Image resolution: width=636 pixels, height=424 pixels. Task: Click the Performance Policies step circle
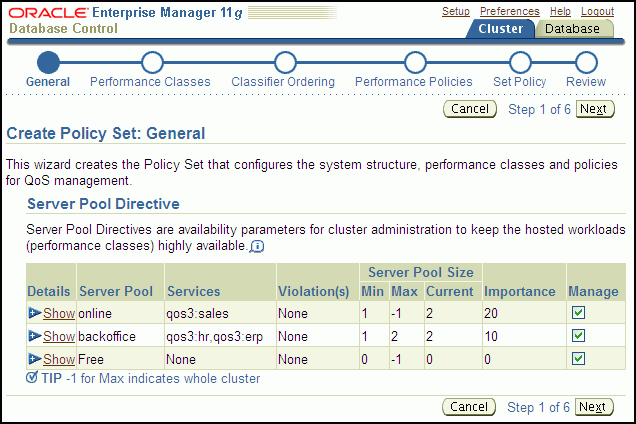tap(415, 63)
